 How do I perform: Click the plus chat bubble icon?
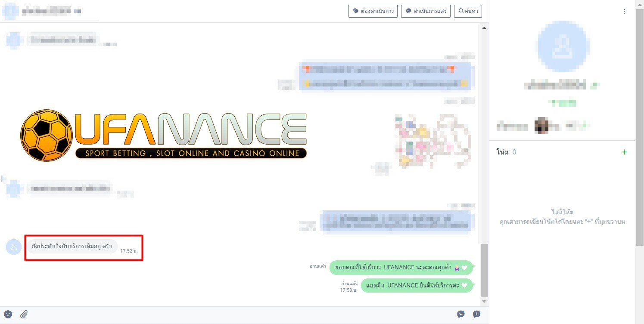coord(476,315)
